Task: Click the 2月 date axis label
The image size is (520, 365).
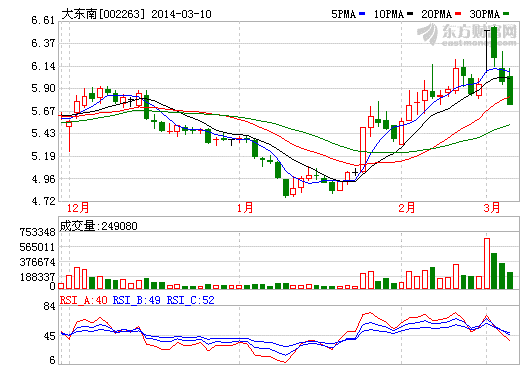Action: pos(407,208)
